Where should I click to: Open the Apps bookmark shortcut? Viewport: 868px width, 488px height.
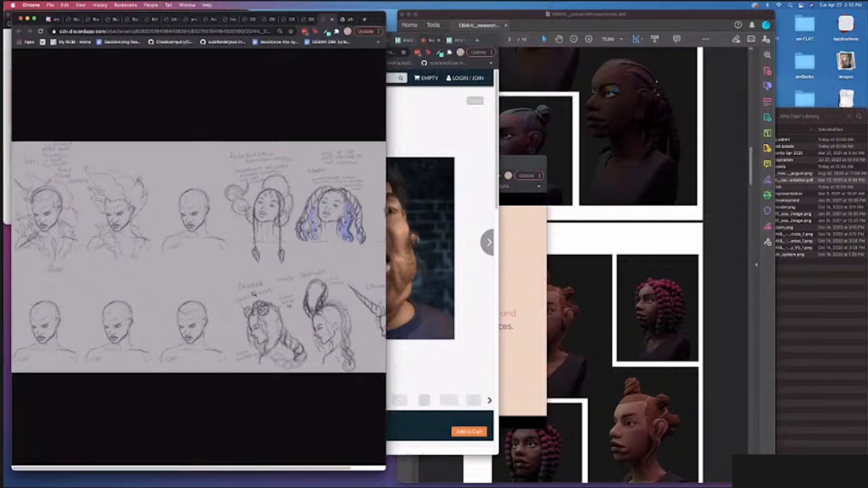(x=25, y=42)
